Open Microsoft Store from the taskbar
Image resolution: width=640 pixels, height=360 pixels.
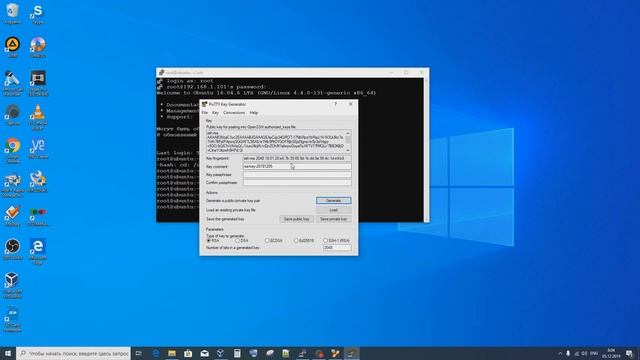click(188, 353)
